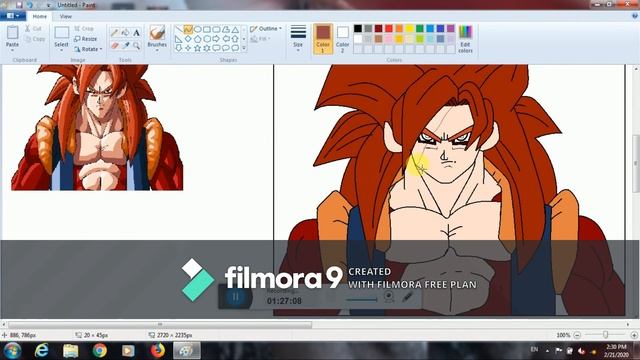Click the zoom out minus button
Viewport: 640px width, 360px height.
(577, 335)
